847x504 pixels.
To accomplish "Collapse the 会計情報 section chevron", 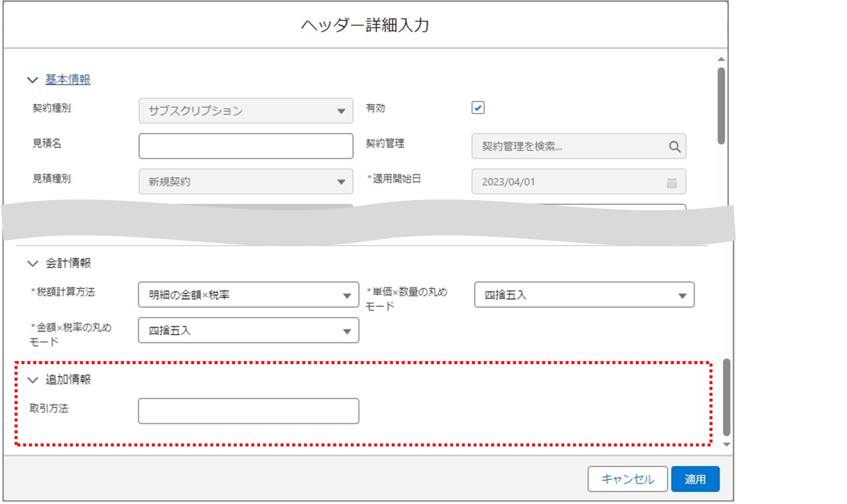I will [32, 263].
